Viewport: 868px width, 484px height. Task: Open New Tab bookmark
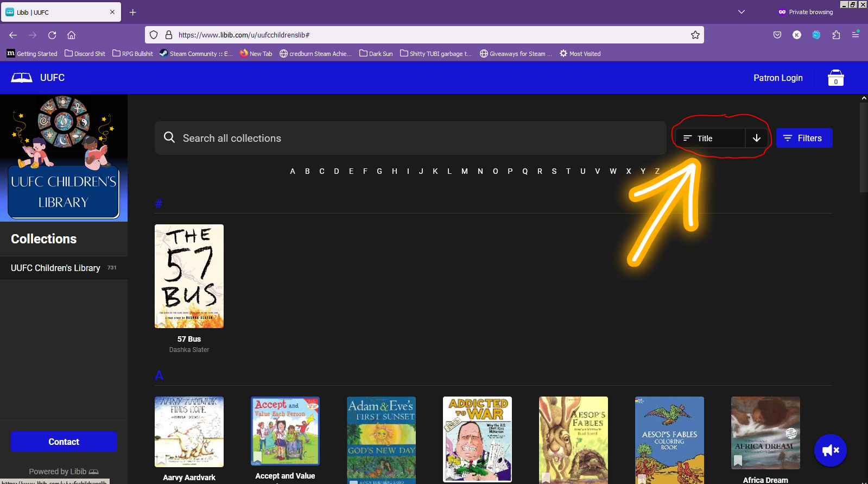click(256, 54)
